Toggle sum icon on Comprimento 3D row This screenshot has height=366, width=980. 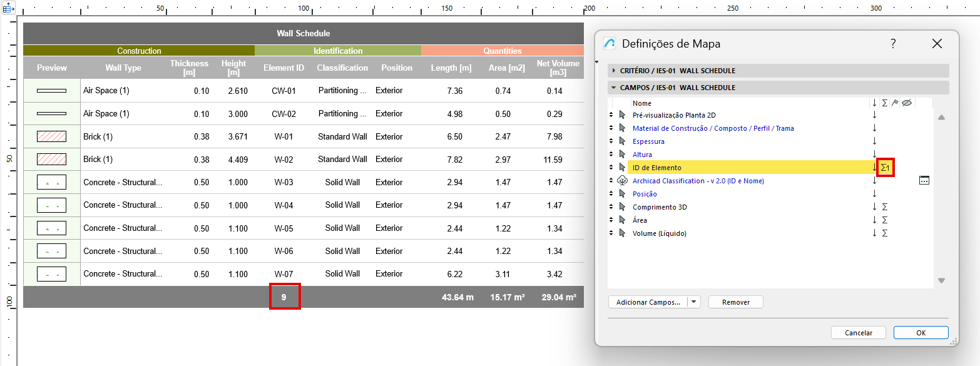coord(884,207)
